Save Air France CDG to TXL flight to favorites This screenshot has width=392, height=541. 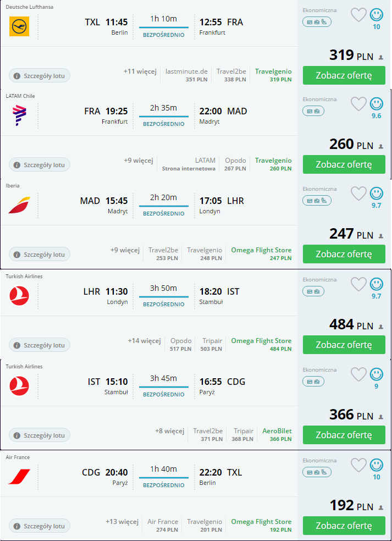coord(358,466)
